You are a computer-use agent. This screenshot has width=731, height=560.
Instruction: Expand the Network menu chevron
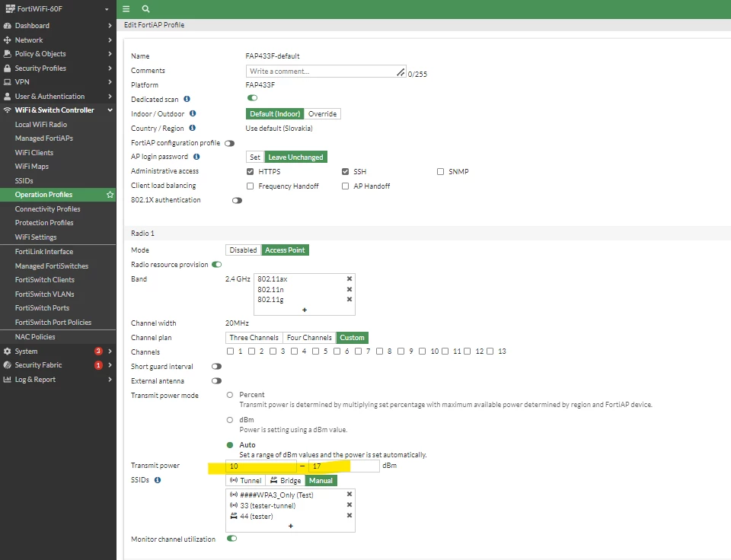click(x=110, y=40)
